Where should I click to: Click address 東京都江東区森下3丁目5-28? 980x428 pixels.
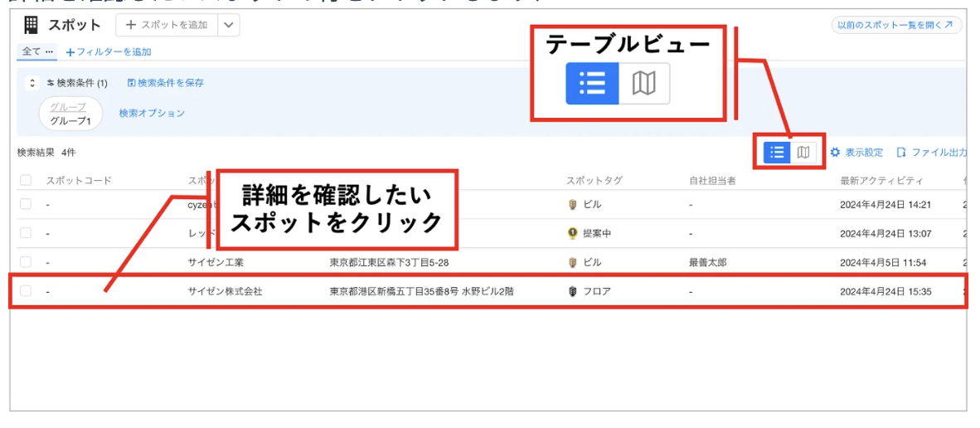[390, 262]
